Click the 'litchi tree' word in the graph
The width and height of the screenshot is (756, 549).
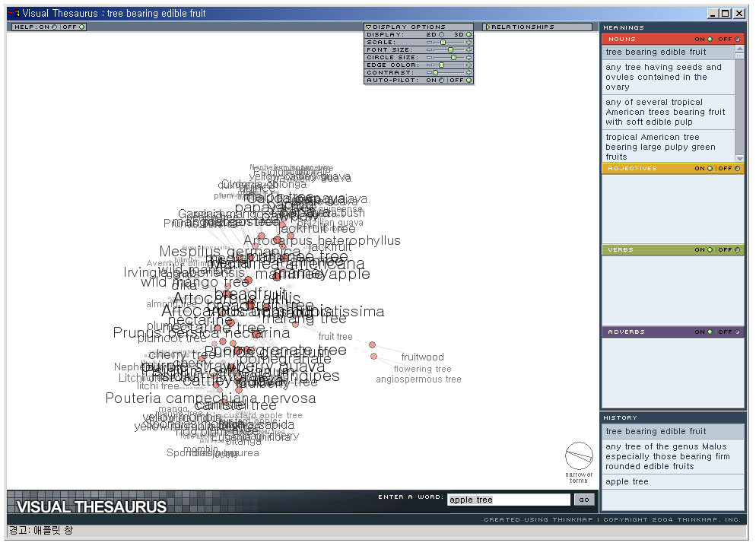click(x=158, y=386)
